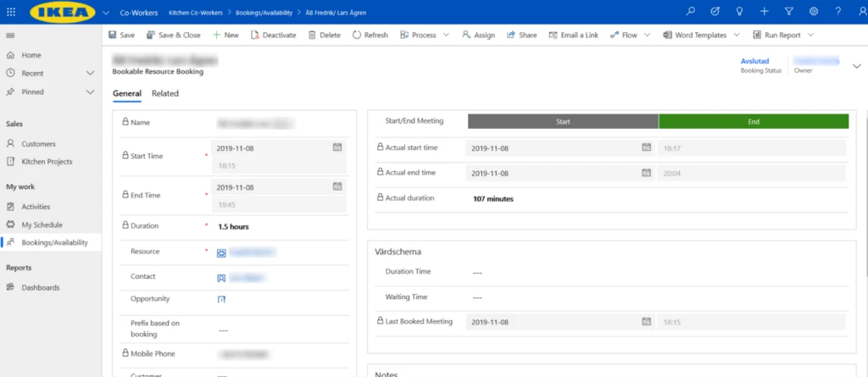Click the Deactivate button
Viewport: 868px width, 377px height.
pos(273,36)
